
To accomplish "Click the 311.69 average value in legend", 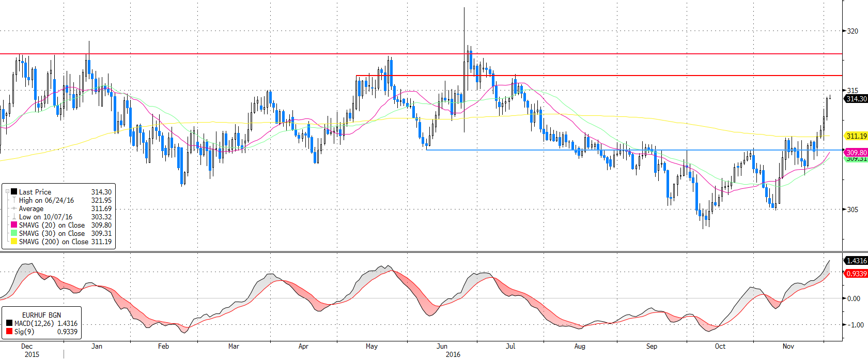I will [101, 208].
